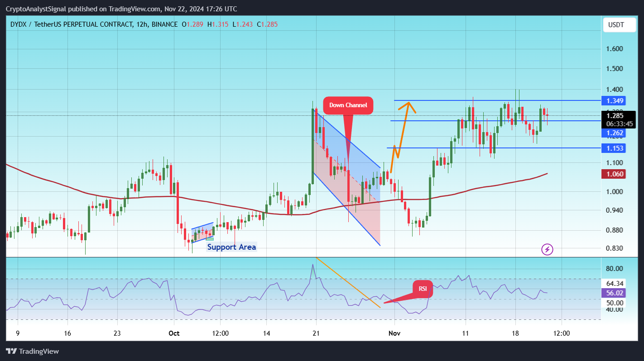The image size is (644, 361).
Task: Click the 18 date label on time axis
Action: pos(515,333)
